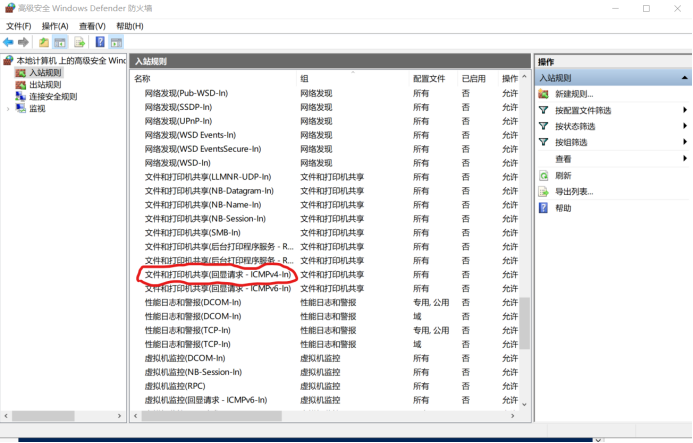
Task: Open the 文件(F) menu
Action: [x=19, y=26]
